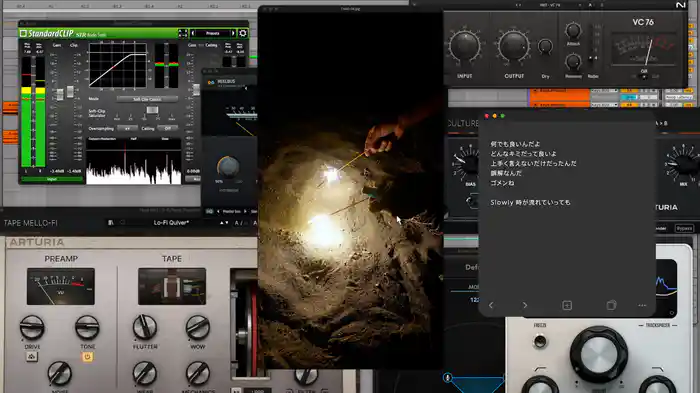700x393 pixels.
Task: Toggle StandardCLIP Ceiling Off button
Action: click(167, 128)
